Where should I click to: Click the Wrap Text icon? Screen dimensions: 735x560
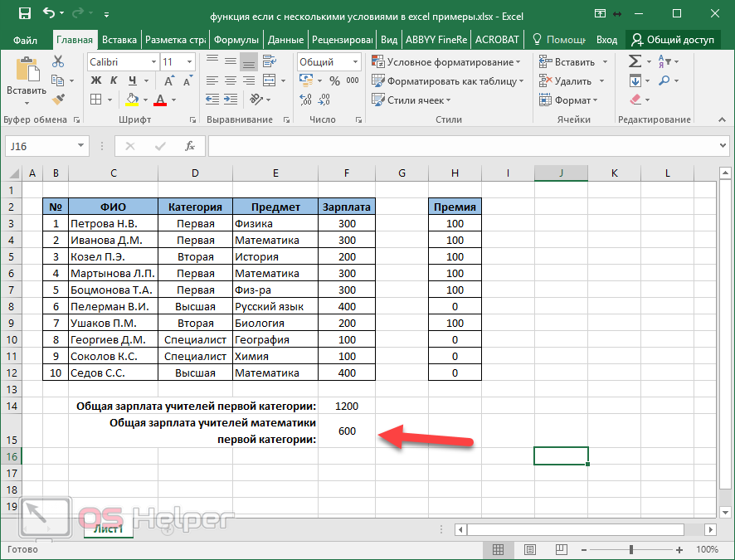tap(269, 61)
